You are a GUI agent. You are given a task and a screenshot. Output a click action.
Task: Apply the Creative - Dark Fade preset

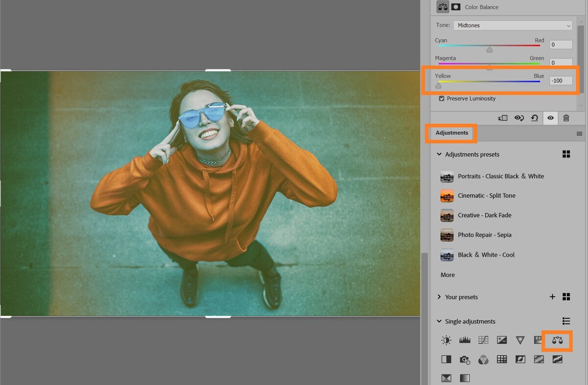click(x=476, y=215)
